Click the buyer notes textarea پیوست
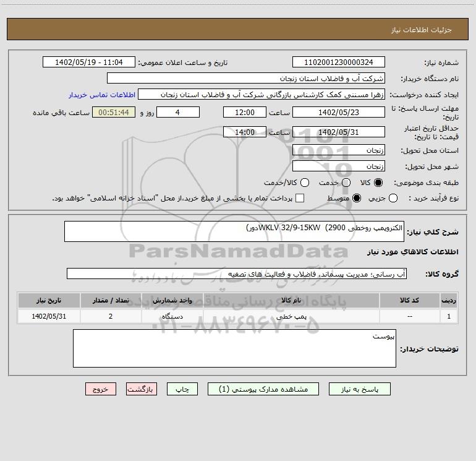 (234, 348)
